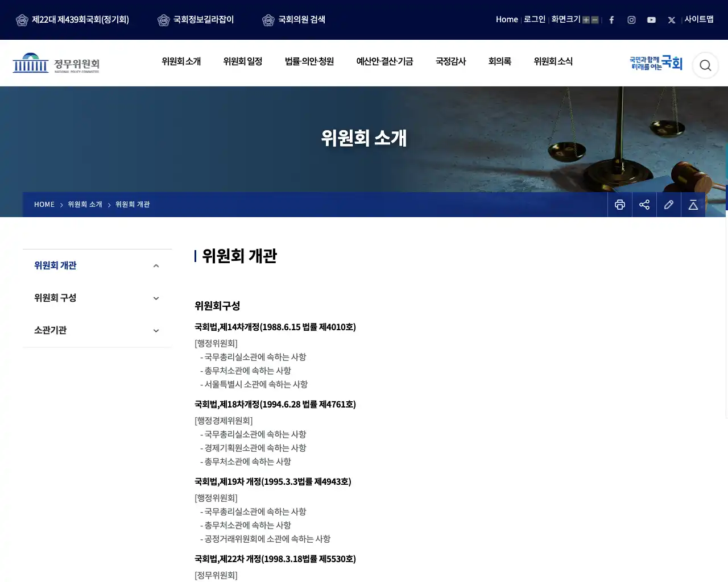Image resolution: width=728 pixels, height=582 pixels.
Task: Click the 정무위원회 logo
Action: pos(56,63)
